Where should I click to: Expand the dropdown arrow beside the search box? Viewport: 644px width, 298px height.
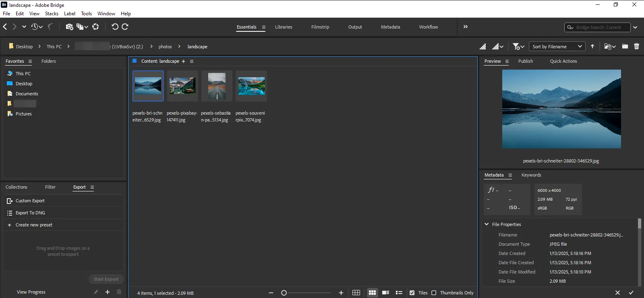pos(635,27)
